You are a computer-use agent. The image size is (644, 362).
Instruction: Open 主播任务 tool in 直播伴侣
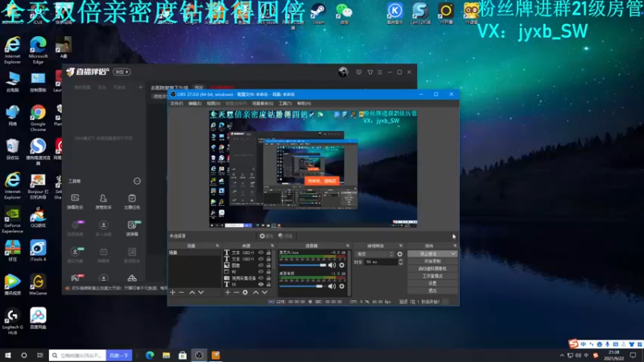click(132, 202)
